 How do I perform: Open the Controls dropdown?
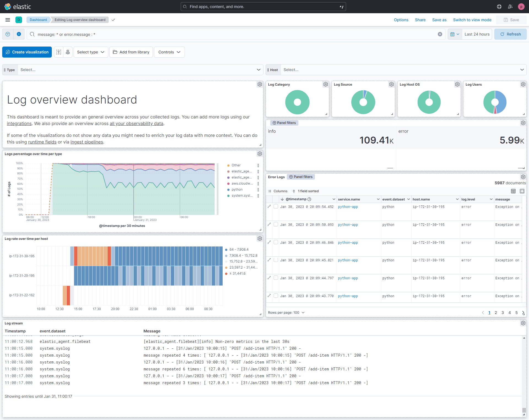coord(169,52)
